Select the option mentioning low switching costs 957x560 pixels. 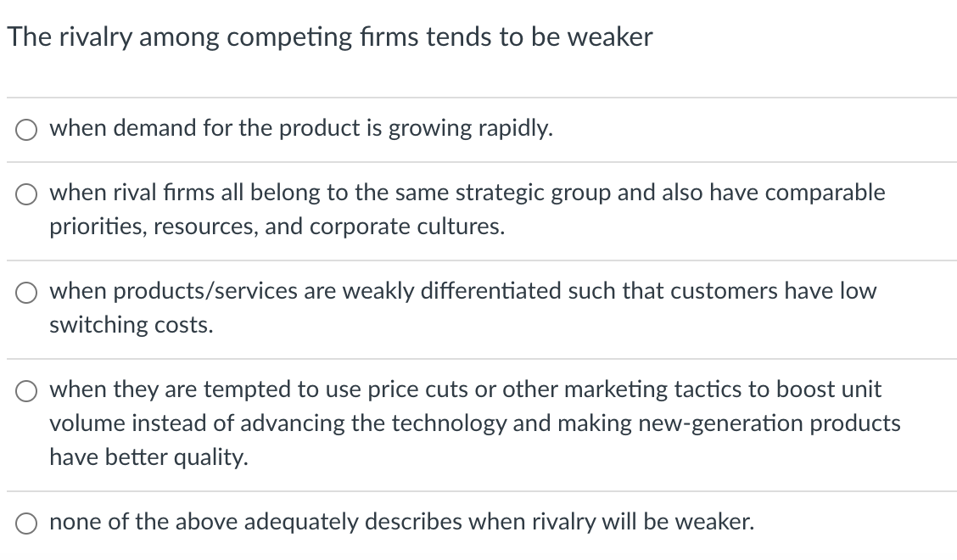[x=25, y=292]
